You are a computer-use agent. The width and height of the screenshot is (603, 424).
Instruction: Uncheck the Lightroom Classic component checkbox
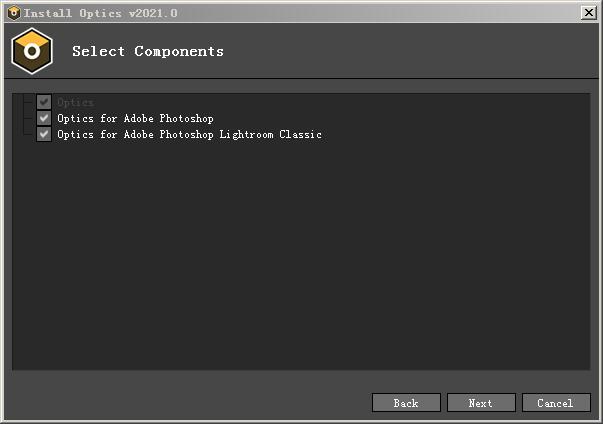pyautogui.click(x=44, y=134)
